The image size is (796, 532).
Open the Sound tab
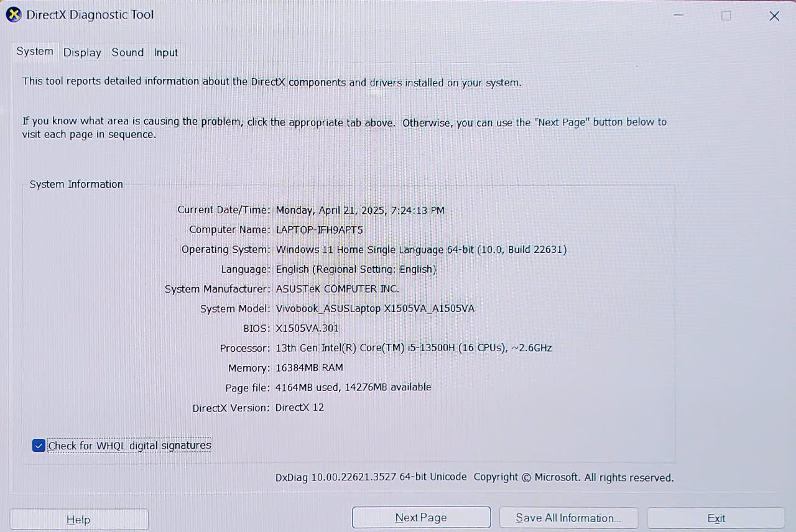point(127,53)
